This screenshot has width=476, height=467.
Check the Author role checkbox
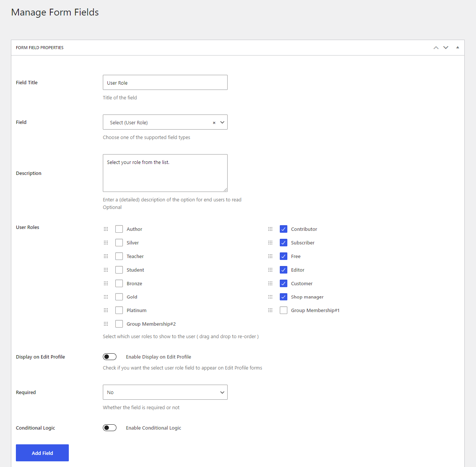[119, 229]
